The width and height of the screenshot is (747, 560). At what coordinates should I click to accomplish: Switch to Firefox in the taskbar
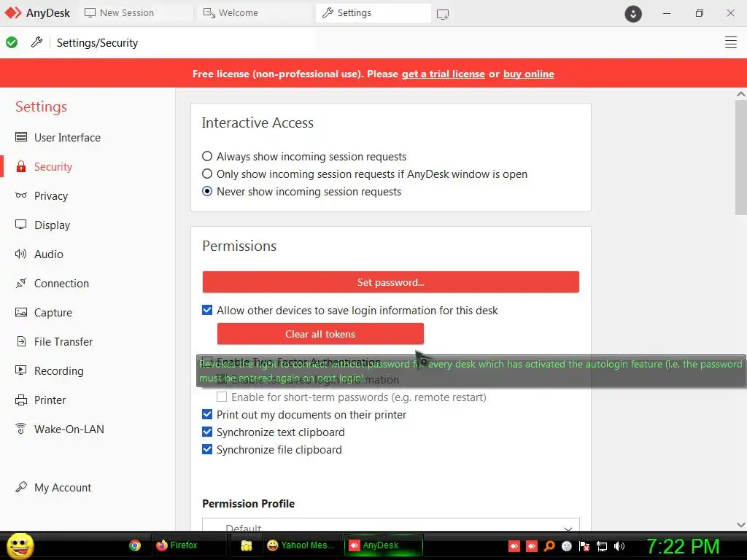tap(189, 545)
